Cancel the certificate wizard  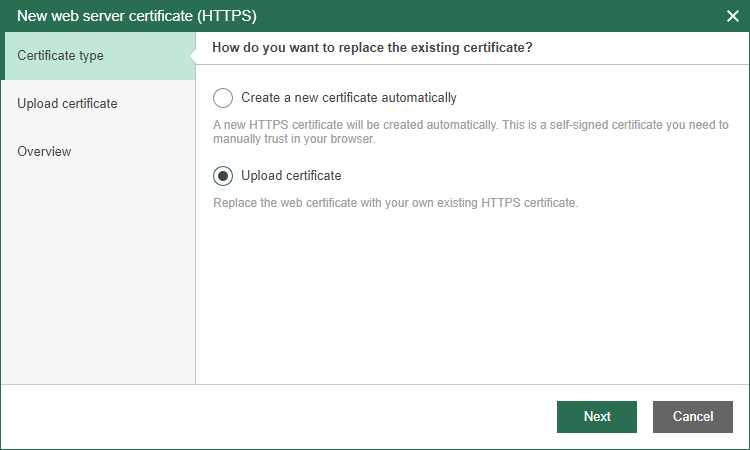(692, 416)
